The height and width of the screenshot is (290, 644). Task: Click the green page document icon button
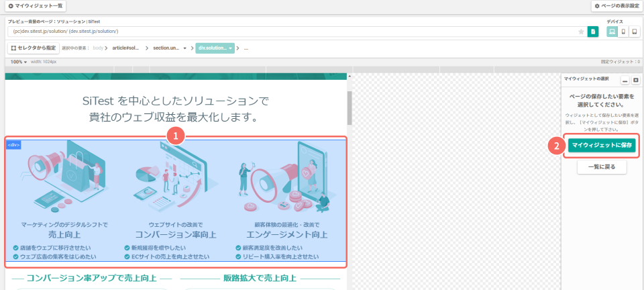pos(593,32)
